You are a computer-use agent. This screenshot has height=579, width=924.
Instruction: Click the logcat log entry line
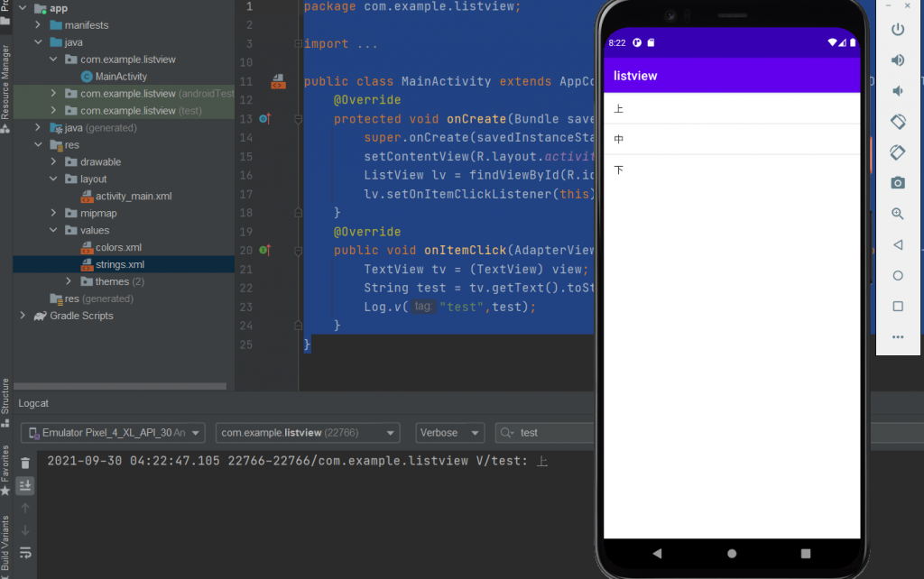pyautogui.click(x=298, y=461)
